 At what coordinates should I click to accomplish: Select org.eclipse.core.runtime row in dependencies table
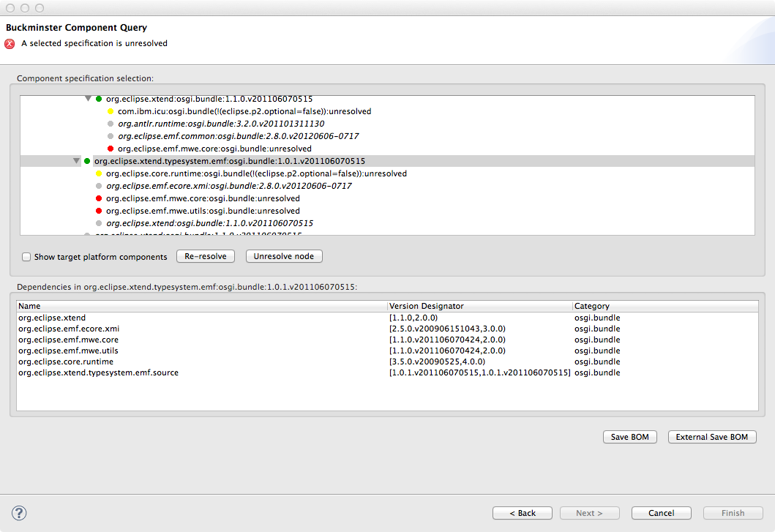tap(388, 361)
